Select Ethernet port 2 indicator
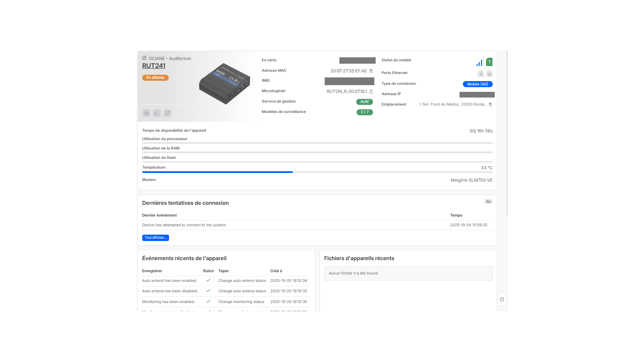 coord(489,74)
